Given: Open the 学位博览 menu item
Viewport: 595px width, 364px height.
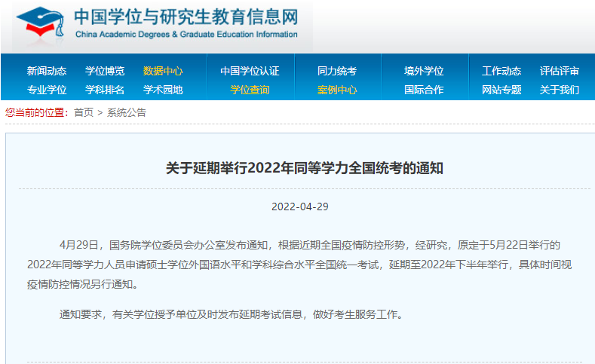Looking at the screenshot, I should click(x=105, y=72).
